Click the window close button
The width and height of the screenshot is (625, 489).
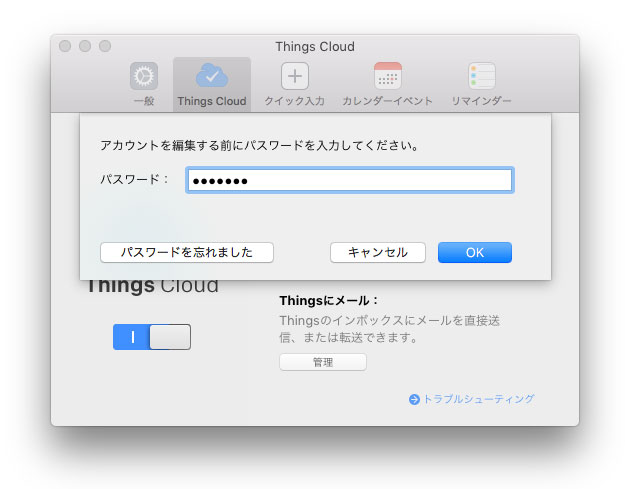pyautogui.click(x=65, y=46)
